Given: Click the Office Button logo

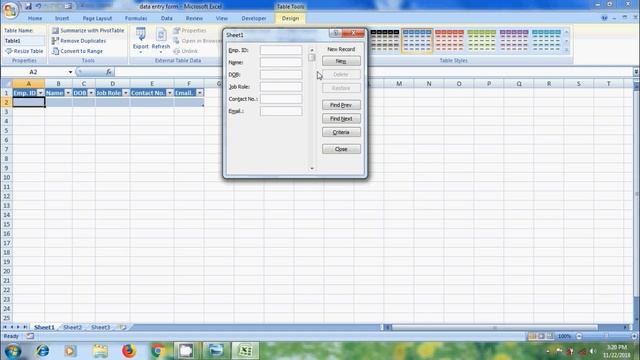Looking at the screenshot, I should 10,9.
